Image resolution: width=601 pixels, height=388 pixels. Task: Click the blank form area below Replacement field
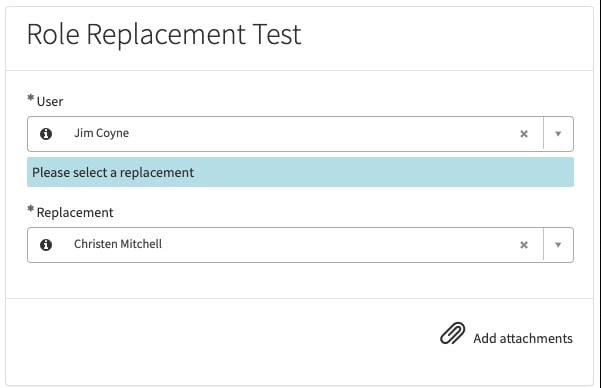pos(300,280)
